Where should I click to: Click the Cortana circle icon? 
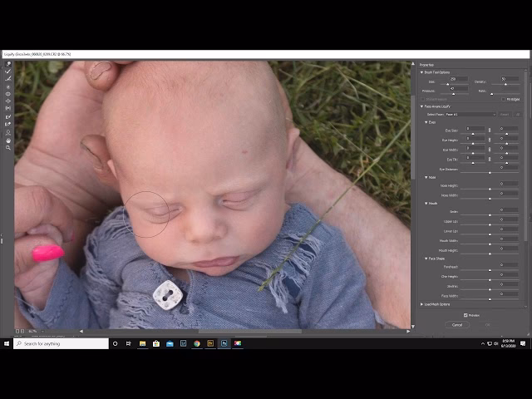pyautogui.click(x=115, y=343)
